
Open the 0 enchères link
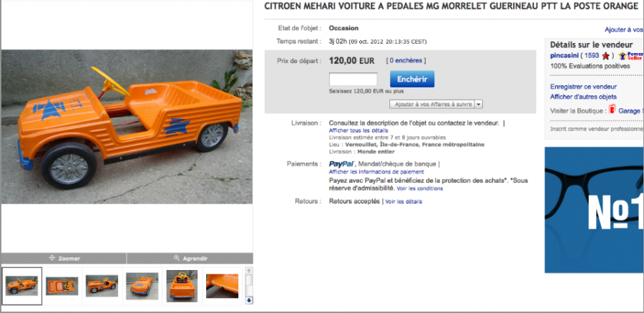(406, 60)
